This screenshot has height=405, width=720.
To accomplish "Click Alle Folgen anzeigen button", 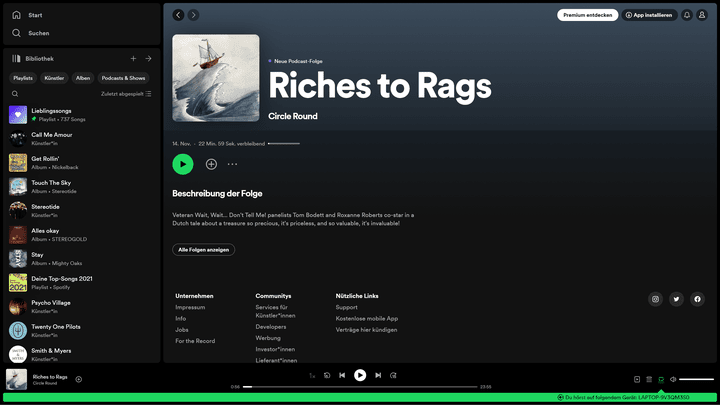I will 203,250.
